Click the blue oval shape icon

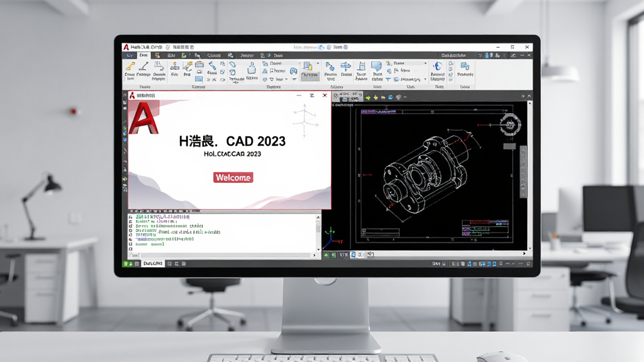233,65
